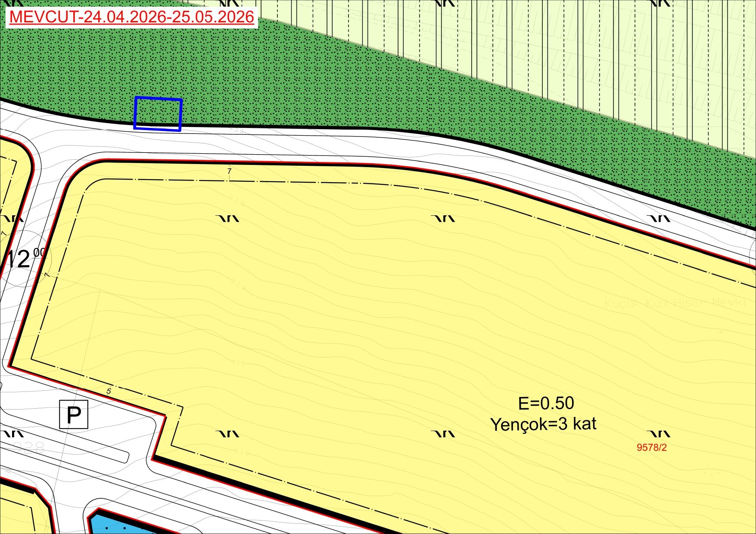The width and height of the screenshot is (756, 534).
Task: Click the 930 contour label on road
Action: [236, 130]
